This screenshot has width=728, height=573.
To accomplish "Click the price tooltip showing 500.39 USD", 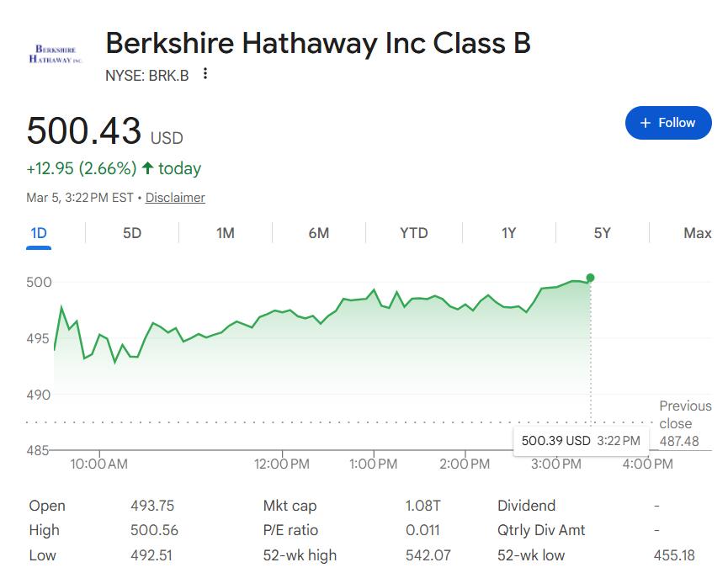I will coord(580,440).
